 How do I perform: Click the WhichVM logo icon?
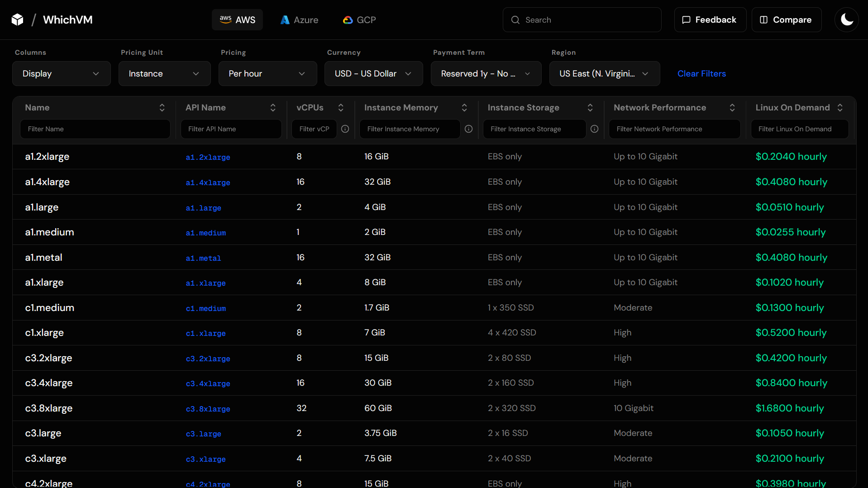tap(16, 19)
